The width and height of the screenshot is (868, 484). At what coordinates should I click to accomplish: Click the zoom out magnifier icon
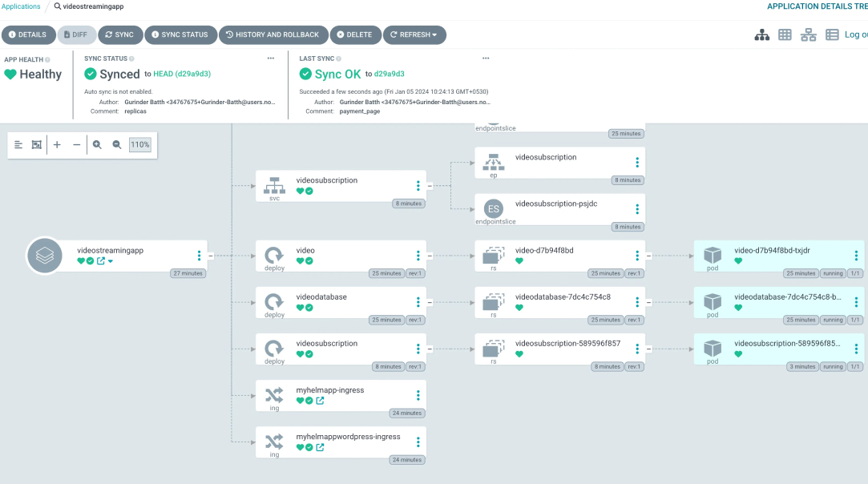(117, 145)
